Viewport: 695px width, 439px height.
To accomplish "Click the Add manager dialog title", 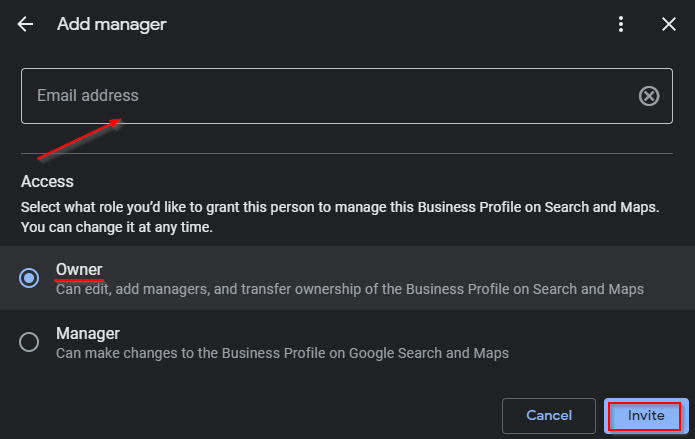I will coord(112,24).
